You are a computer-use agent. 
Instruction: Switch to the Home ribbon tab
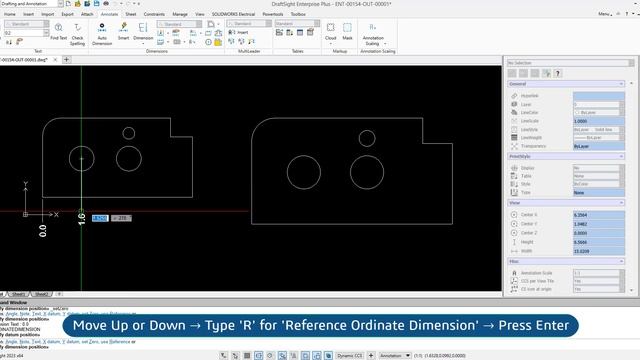coord(10,14)
